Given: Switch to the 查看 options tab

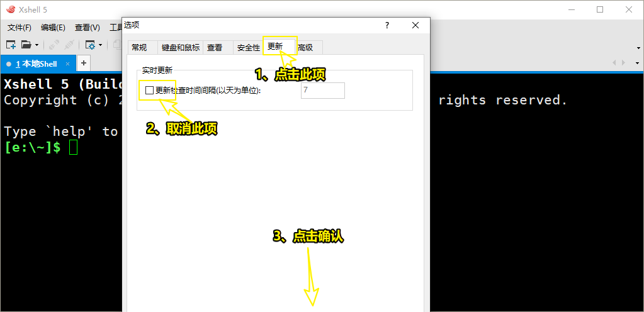Looking at the screenshot, I should click(x=218, y=47).
